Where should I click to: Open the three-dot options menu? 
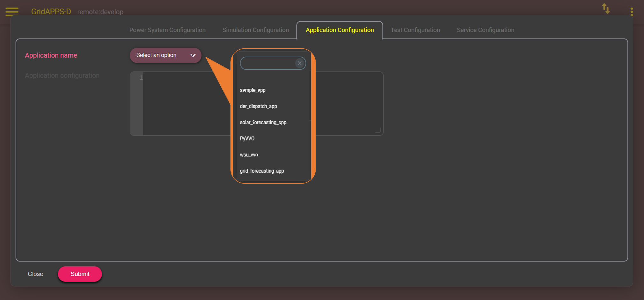coord(632,12)
